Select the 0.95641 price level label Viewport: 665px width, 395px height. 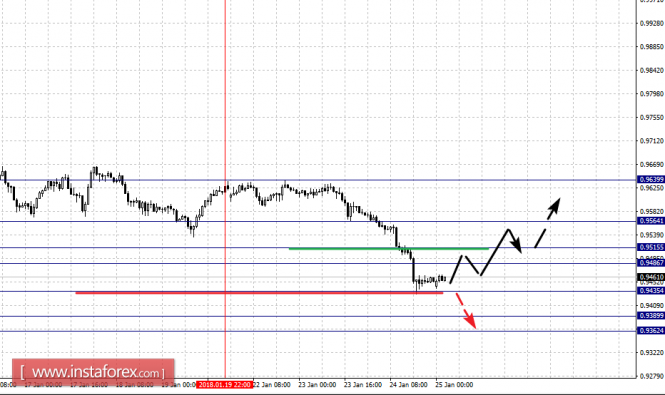651,221
